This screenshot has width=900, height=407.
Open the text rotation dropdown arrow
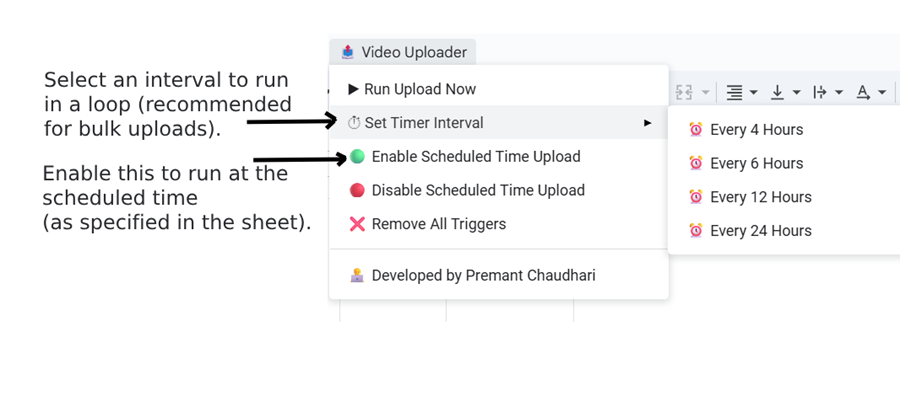click(882, 93)
